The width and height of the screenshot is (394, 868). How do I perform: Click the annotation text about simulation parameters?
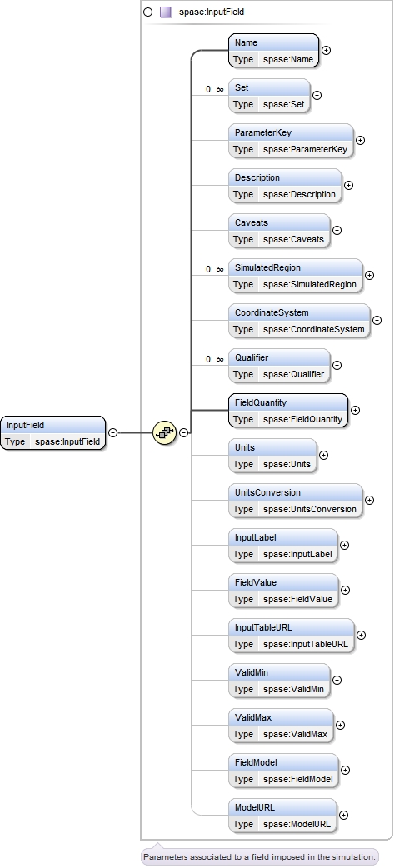coord(259,856)
